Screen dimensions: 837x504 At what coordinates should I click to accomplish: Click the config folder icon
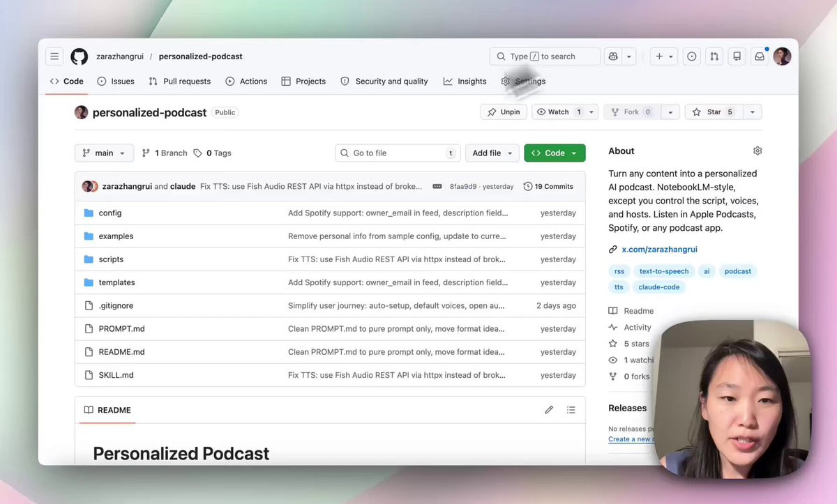89,213
